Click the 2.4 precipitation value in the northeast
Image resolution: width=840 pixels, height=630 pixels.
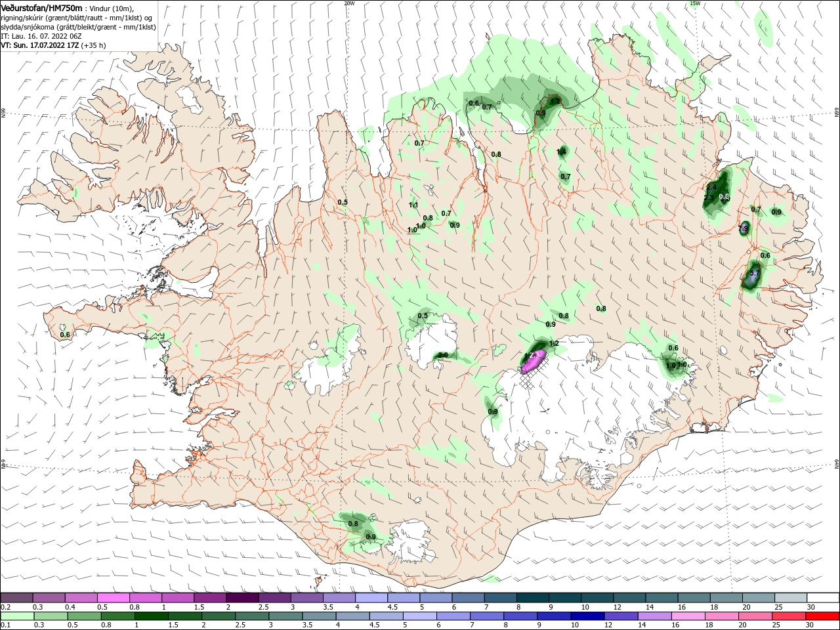[x=711, y=187]
